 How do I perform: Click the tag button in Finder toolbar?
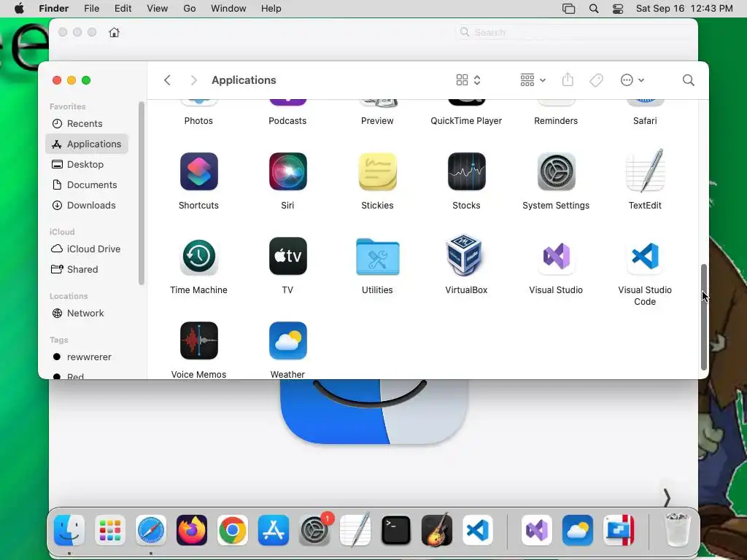click(x=597, y=80)
